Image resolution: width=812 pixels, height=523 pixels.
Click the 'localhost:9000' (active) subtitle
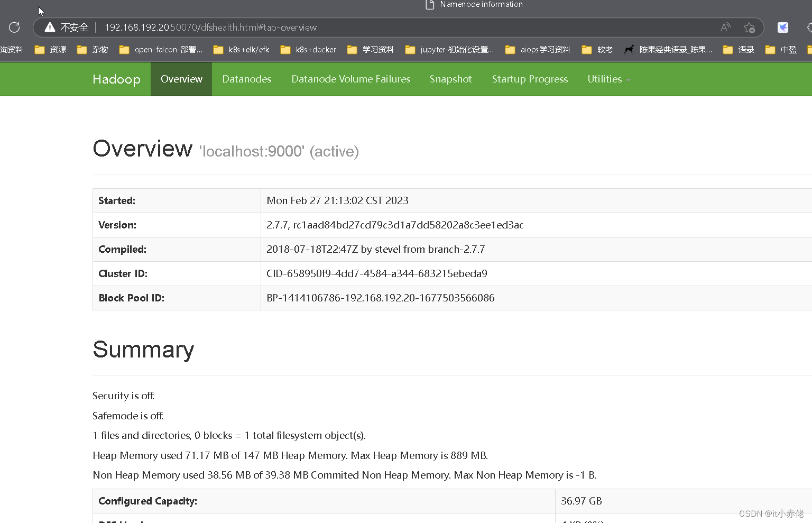coord(279,152)
